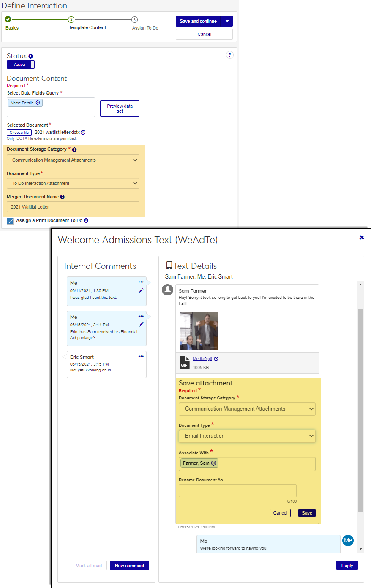The image size is (371, 588).
Task: Edit the 1:30 PM internal comment
Action: [141, 290]
